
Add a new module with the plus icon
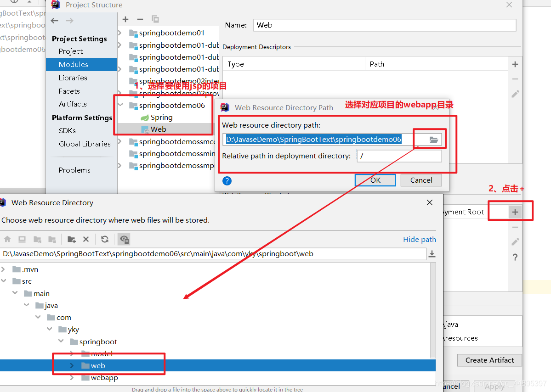click(x=125, y=19)
